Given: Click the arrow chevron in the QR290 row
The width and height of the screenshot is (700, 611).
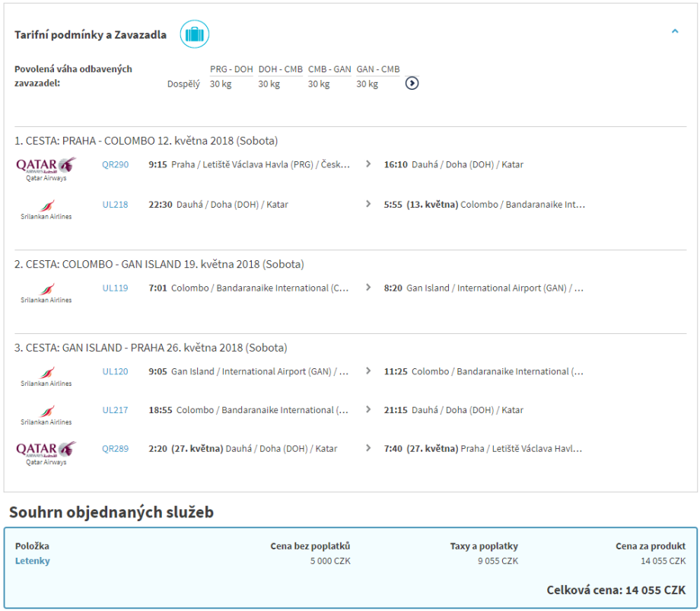Looking at the screenshot, I should (369, 164).
